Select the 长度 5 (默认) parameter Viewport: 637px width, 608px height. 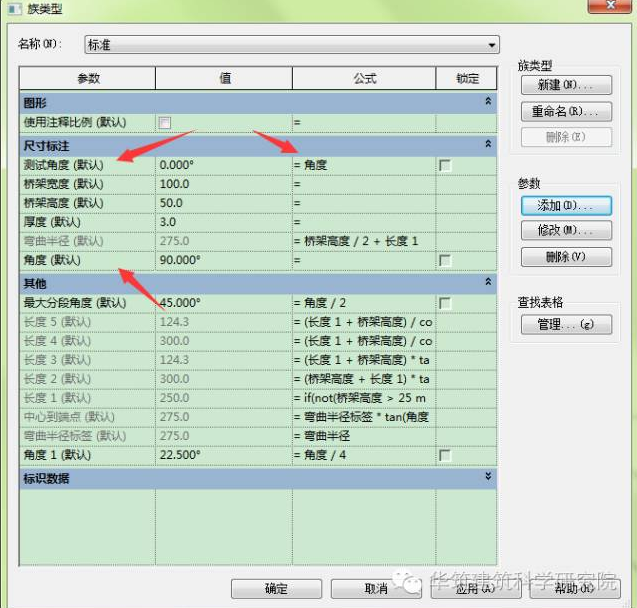[87, 322]
